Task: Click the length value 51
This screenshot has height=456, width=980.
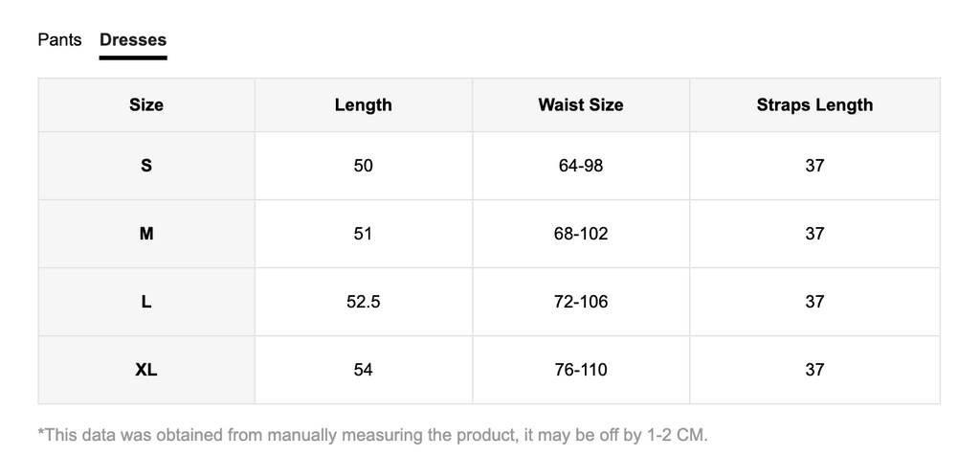Action: pyautogui.click(x=363, y=234)
